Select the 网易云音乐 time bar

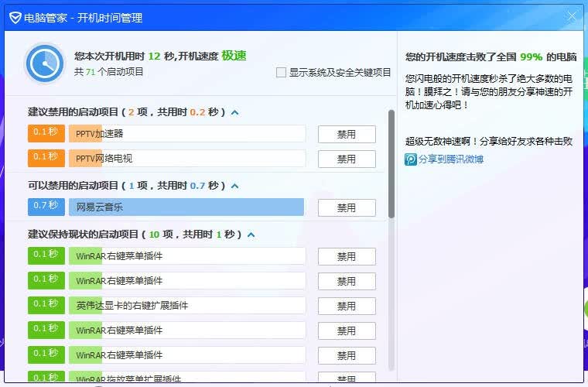(x=186, y=207)
